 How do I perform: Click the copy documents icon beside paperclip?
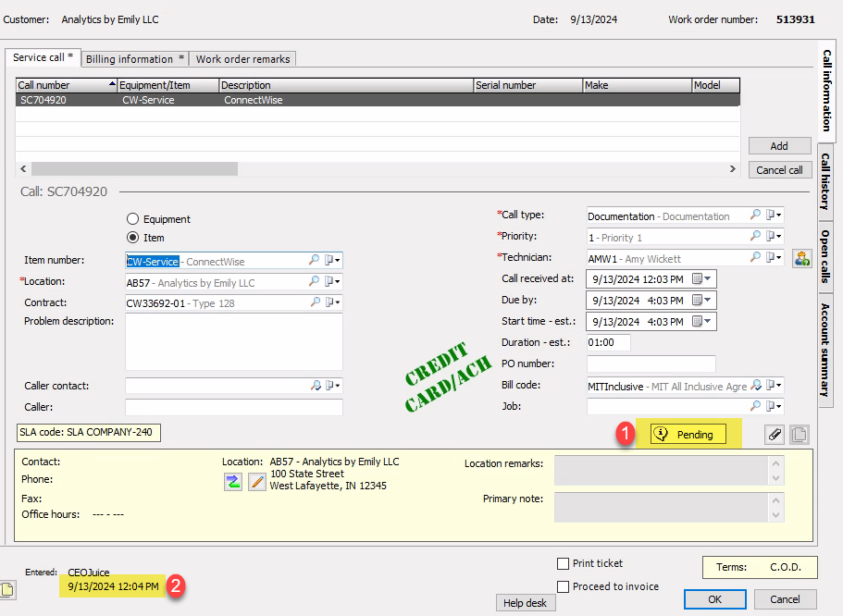pyautogui.click(x=800, y=435)
